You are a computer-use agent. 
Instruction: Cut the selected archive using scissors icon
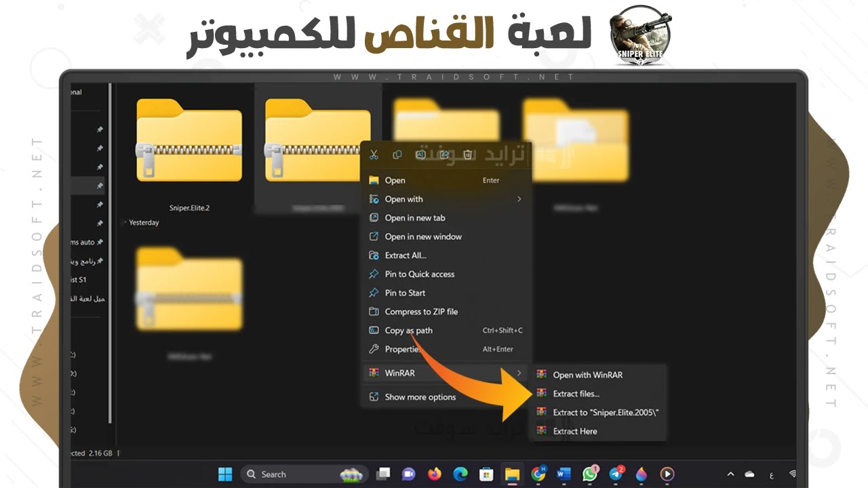[374, 155]
